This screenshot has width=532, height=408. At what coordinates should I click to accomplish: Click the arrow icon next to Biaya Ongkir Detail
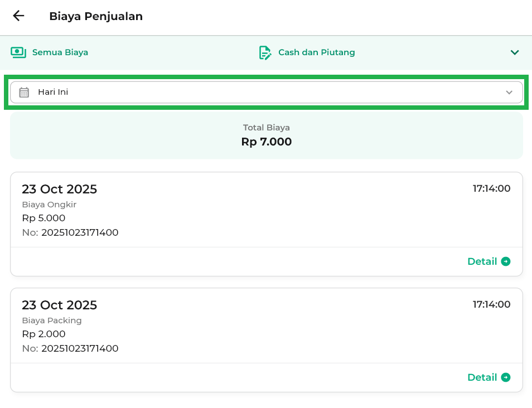pos(506,261)
